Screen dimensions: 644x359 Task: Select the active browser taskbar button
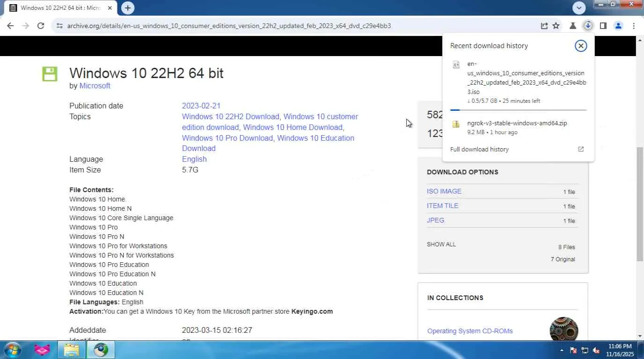click(101, 350)
